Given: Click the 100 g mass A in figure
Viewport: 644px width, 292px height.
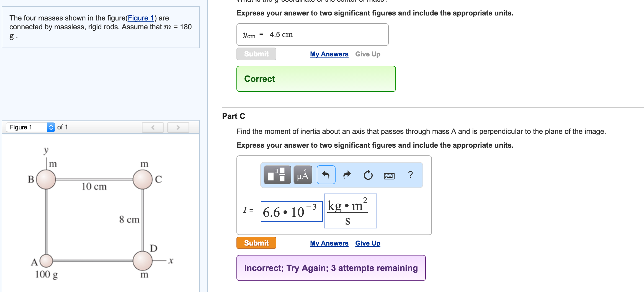Looking at the screenshot, I should (46, 260).
